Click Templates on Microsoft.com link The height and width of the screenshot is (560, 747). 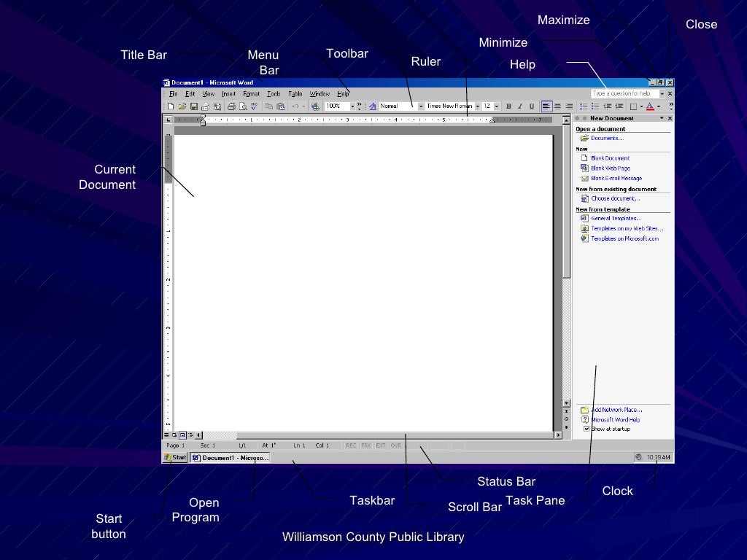[x=624, y=238]
